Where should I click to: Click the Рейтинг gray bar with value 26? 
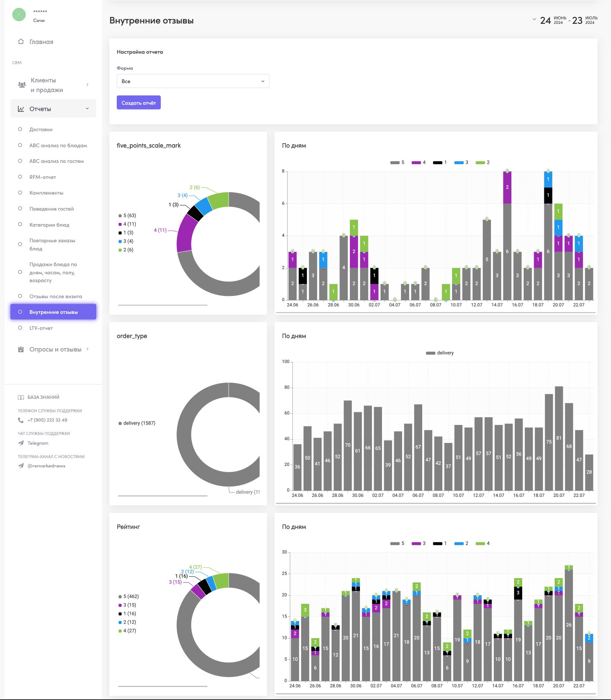pos(568,625)
